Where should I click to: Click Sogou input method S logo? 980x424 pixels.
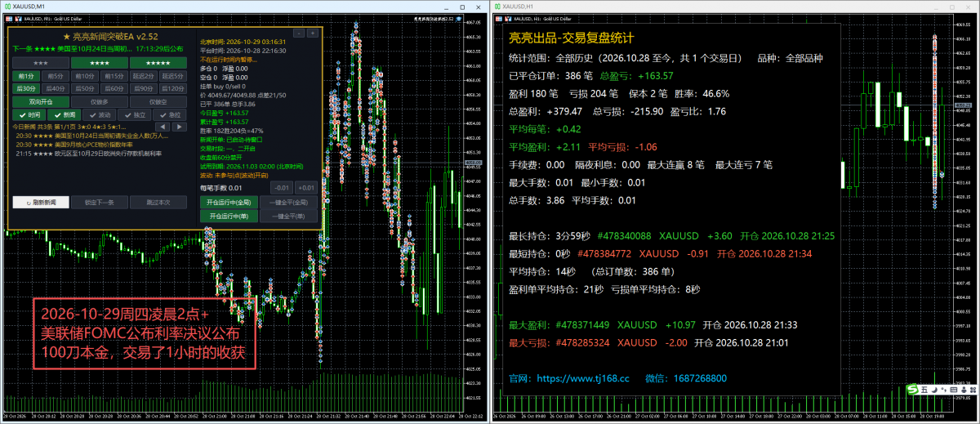pyautogui.click(x=912, y=389)
